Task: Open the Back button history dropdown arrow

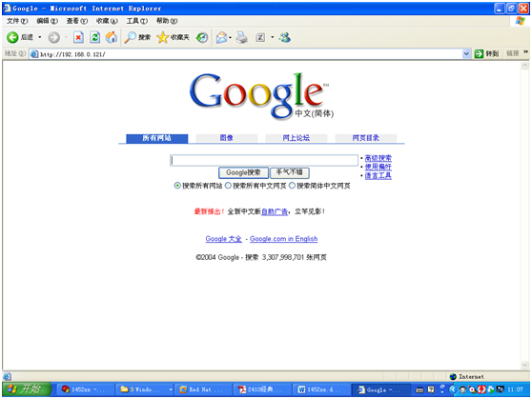Action: click(x=40, y=37)
